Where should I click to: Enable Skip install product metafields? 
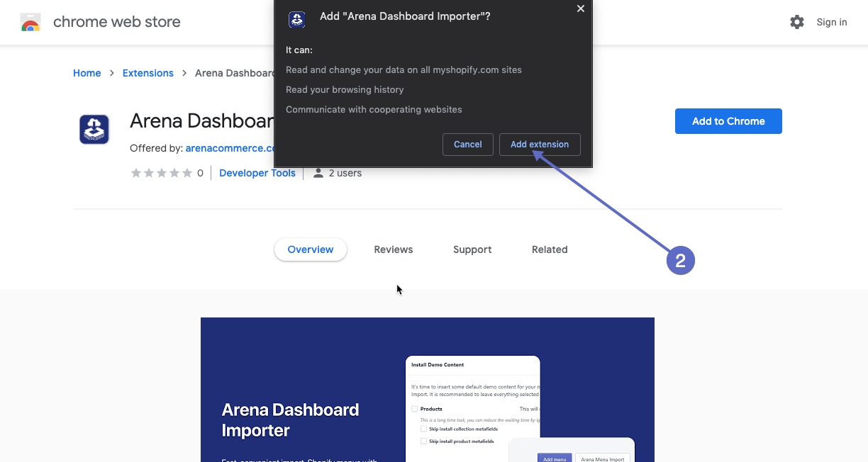click(423, 441)
